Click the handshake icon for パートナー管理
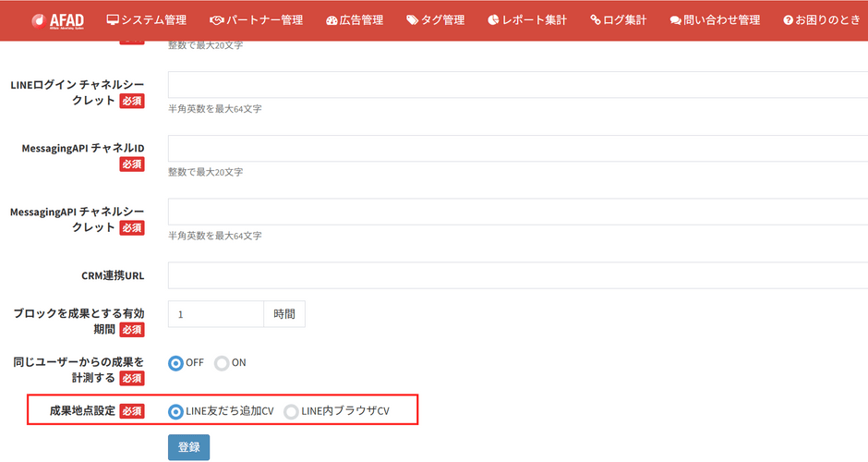868x462 pixels. [216, 20]
